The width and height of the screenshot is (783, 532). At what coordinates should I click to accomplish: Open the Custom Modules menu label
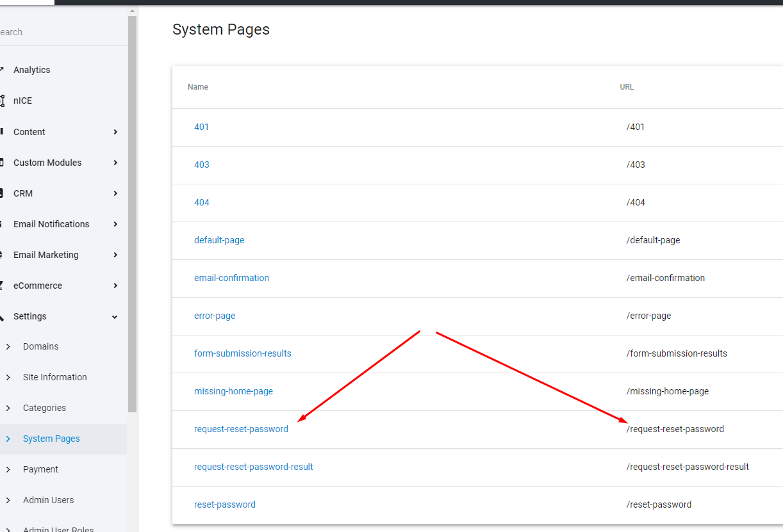(47, 163)
